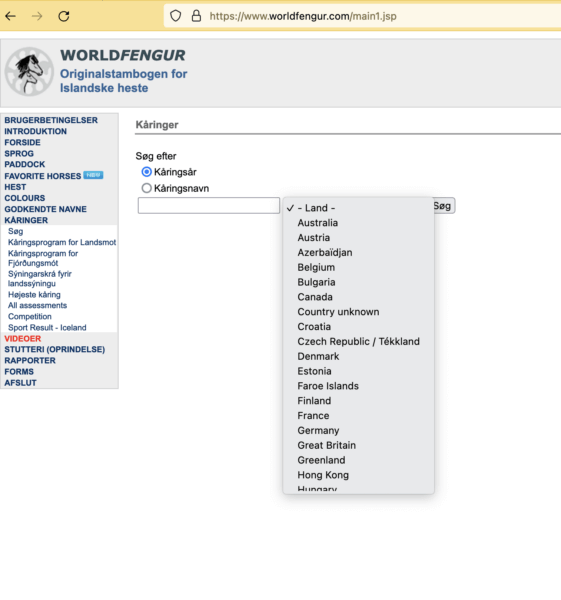The height and width of the screenshot is (600, 561).
Task: Open the COLOURS menu item
Action: click(24, 198)
